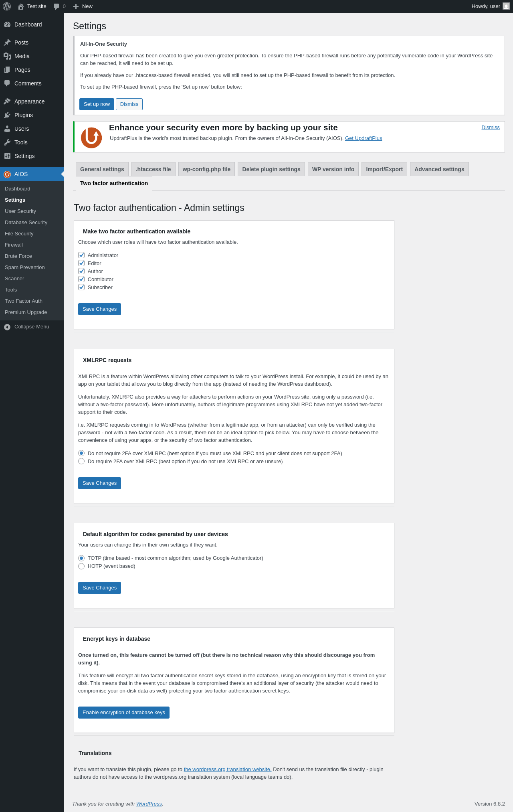513x812 pixels.
Task: Click the Tools wrench icon
Action: (7, 142)
